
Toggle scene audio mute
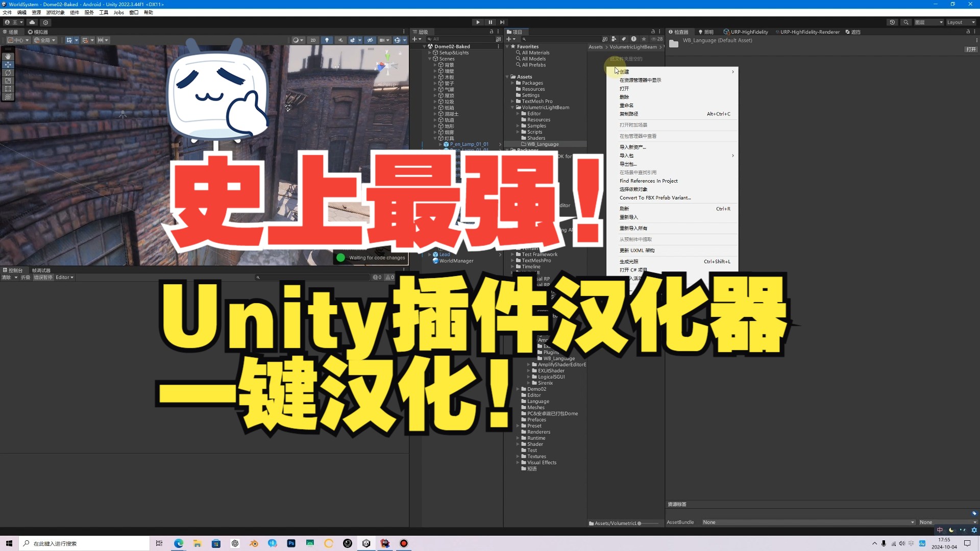(340, 40)
